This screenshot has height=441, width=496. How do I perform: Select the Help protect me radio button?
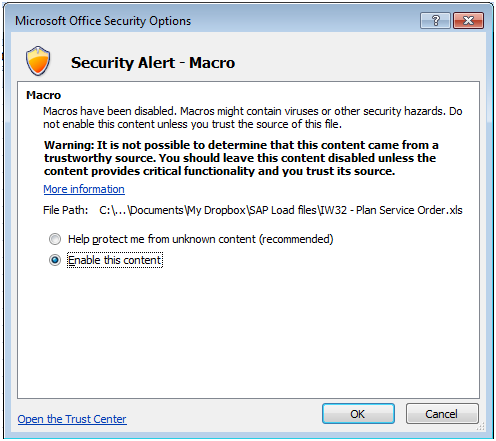tap(55, 239)
